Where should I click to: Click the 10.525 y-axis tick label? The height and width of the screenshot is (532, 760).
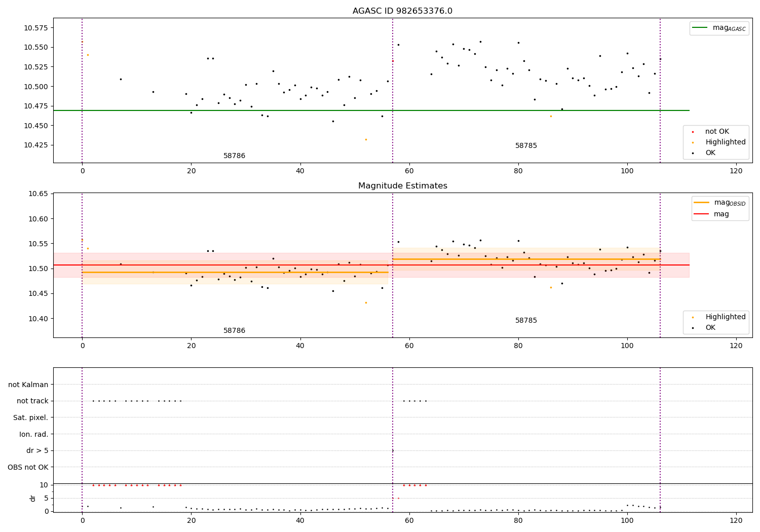click(36, 67)
